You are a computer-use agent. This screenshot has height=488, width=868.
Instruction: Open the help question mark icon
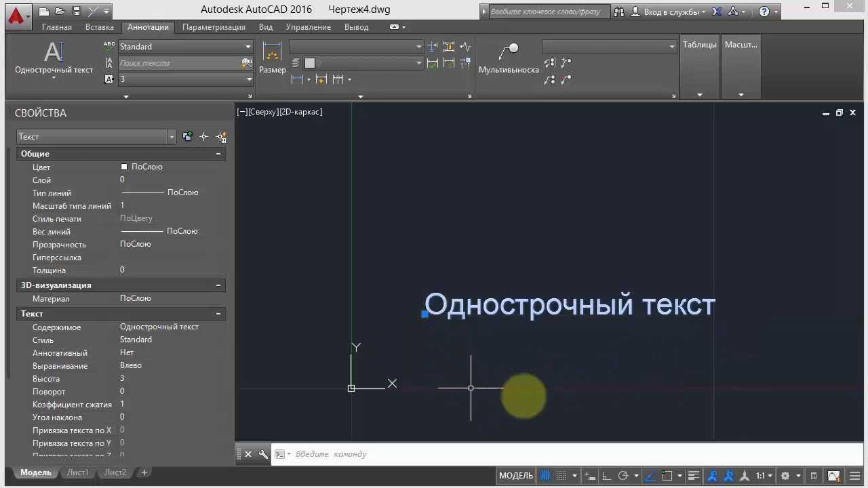coord(764,12)
